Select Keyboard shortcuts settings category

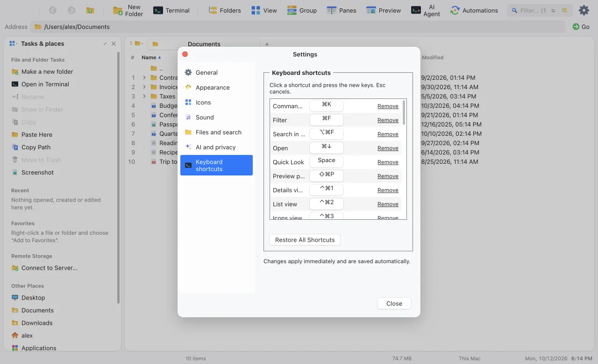(x=216, y=165)
